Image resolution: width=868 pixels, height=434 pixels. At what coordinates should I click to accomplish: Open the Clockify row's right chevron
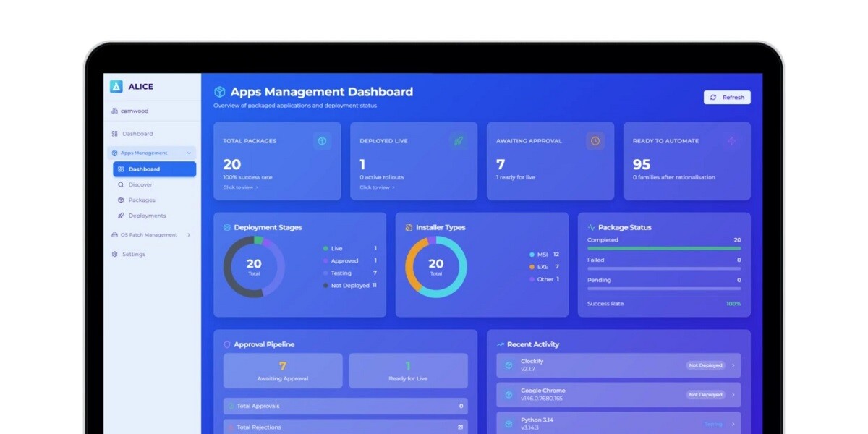coord(733,365)
